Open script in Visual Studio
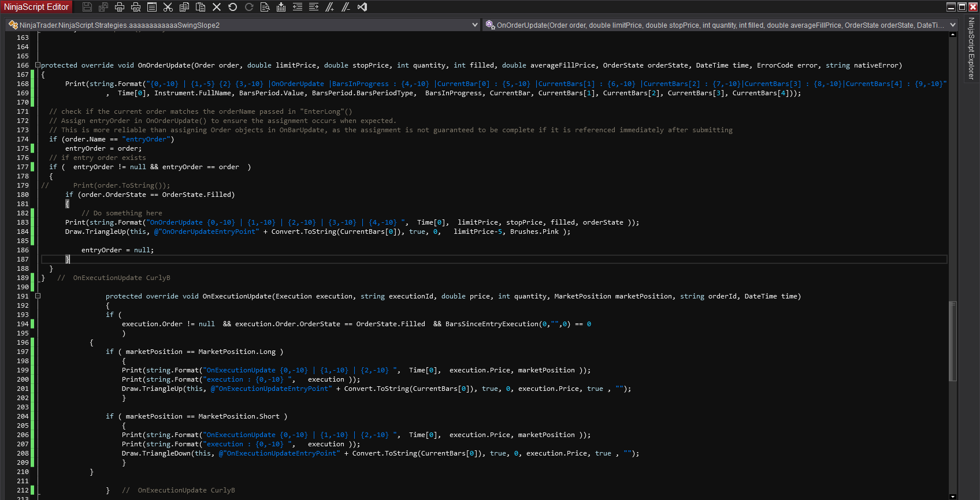This screenshot has width=980, height=500. [x=362, y=7]
